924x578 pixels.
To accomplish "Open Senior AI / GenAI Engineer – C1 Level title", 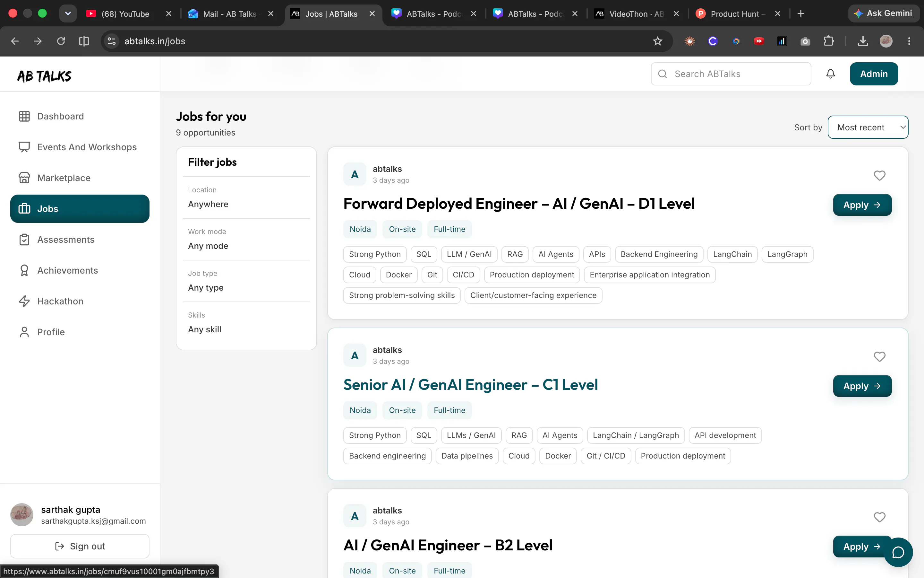I will (x=470, y=385).
